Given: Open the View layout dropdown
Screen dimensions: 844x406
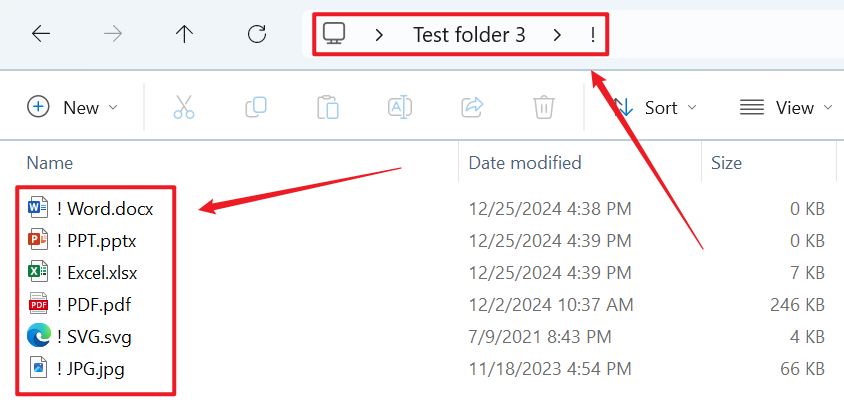Looking at the screenshot, I should point(787,107).
